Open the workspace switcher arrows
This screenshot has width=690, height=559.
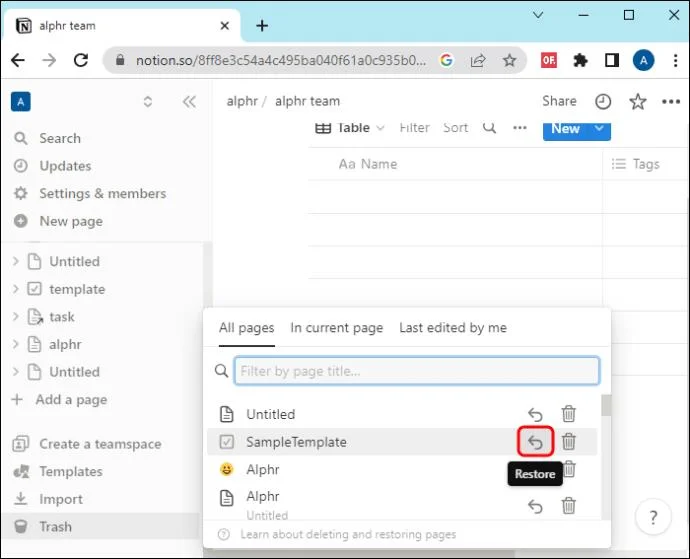click(148, 102)
